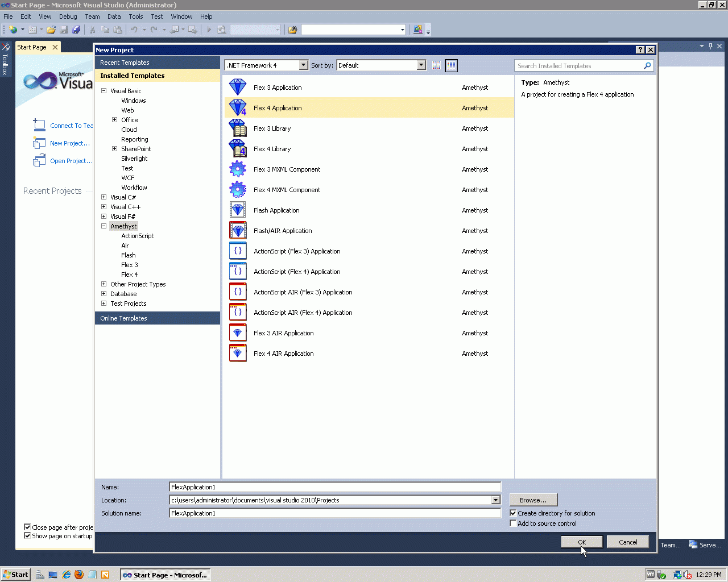Image resolution: width=728 pixels, height=582 pixels.
Task: Expand Other Project Types node
Action: click(x=104, y=284)
